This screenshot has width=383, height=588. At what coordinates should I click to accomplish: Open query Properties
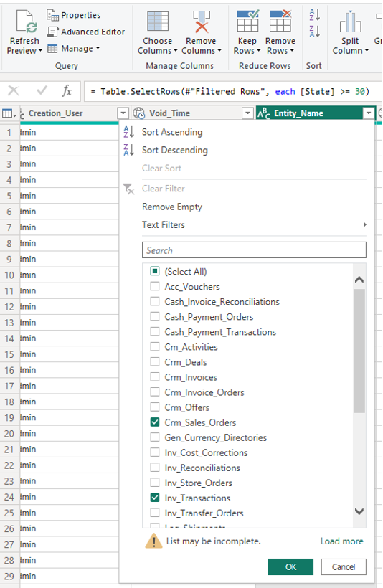click(x=74, y=15)
